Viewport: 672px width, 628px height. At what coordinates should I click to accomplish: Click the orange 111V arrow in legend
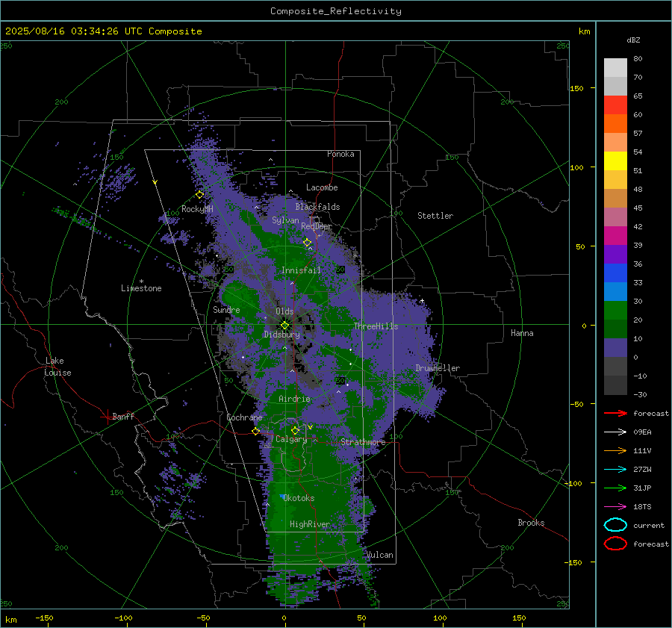(615, 450)
